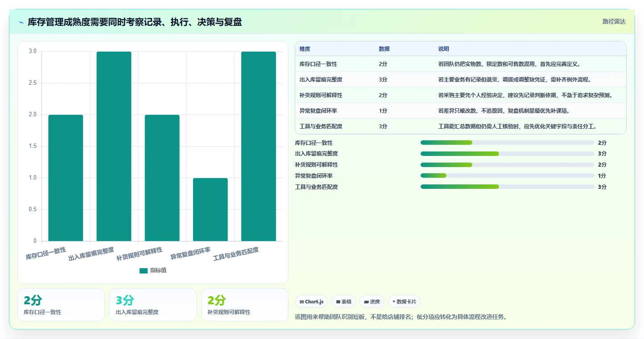The height and width of the screenshot is (339, 644).
Task: Click the progress bar for 补货规则可解释性
Action: [508, 165]
